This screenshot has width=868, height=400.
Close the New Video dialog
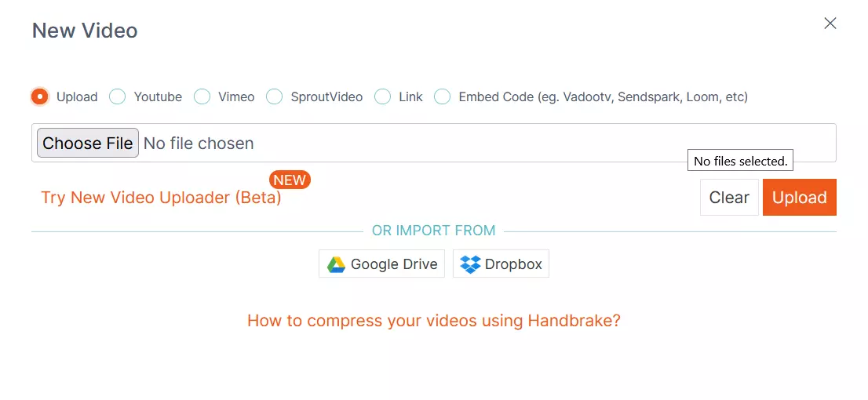coord(830,24)
